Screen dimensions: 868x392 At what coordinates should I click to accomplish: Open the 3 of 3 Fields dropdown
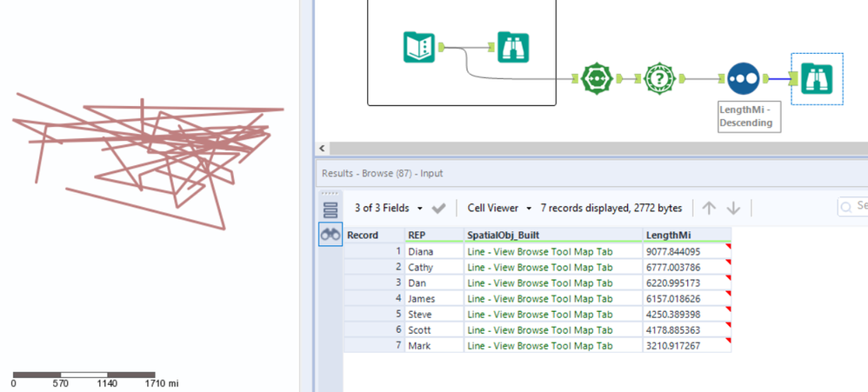(x=389, y=208)
